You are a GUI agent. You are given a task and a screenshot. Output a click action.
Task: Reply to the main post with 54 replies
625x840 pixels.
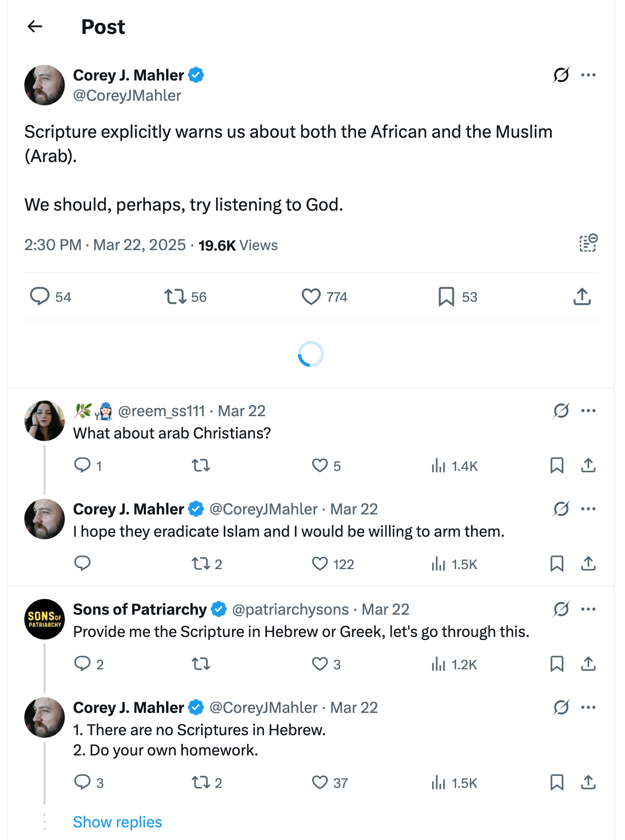[x=40, y=297]
